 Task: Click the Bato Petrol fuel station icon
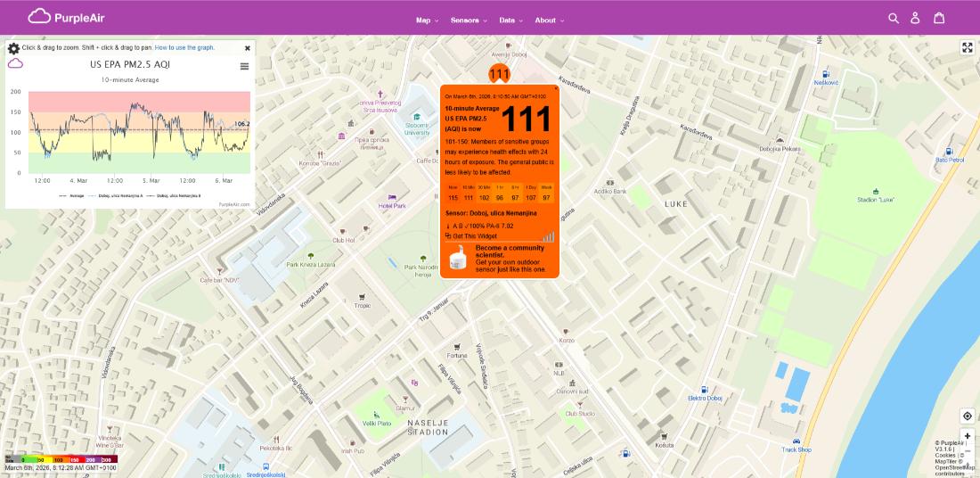(x=950, y=151)
